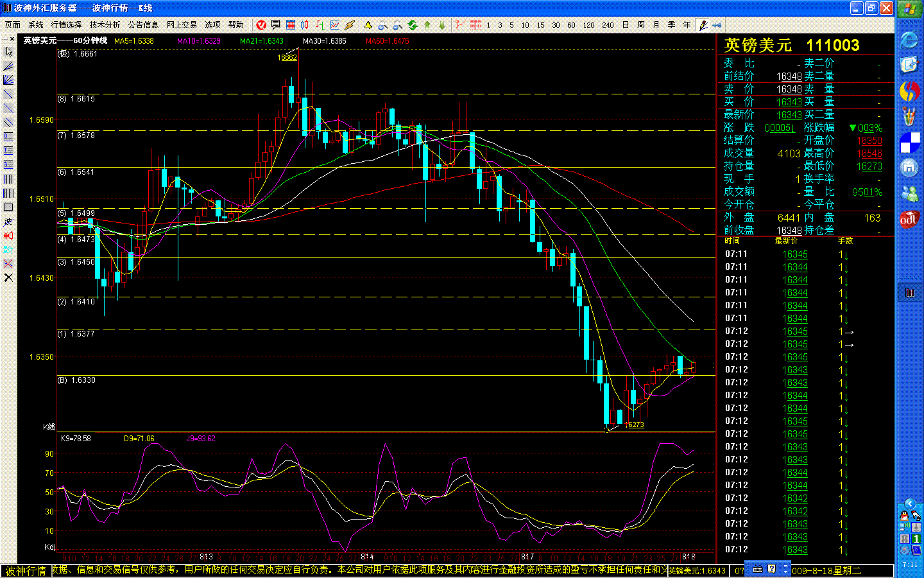Switch to candlestick chart icon in toolbar
This screenshot has width=924, height=578.
tap(305, 25)
